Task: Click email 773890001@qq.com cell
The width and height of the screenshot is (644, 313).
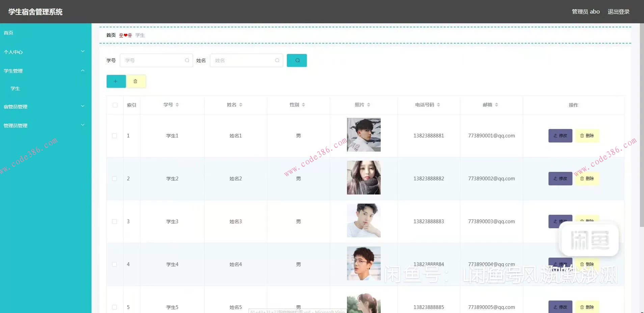Action: (491, 136)
